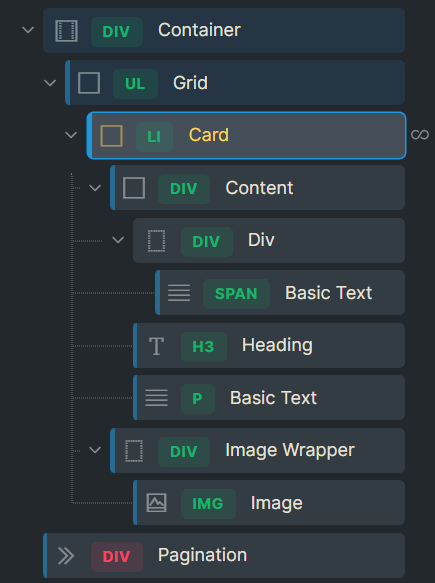Select the Heading tree item

pos(269,346)
